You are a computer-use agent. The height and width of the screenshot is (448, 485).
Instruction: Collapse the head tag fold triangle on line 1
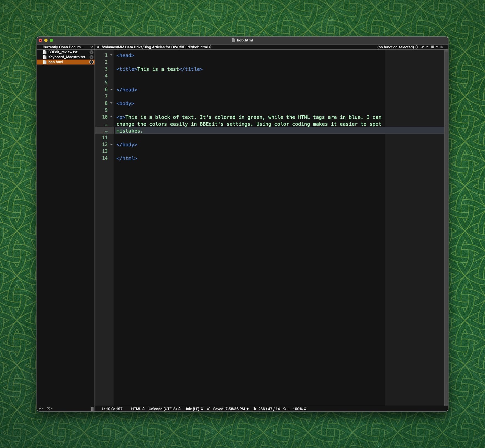pyautogui.click(x=111, y=55)
